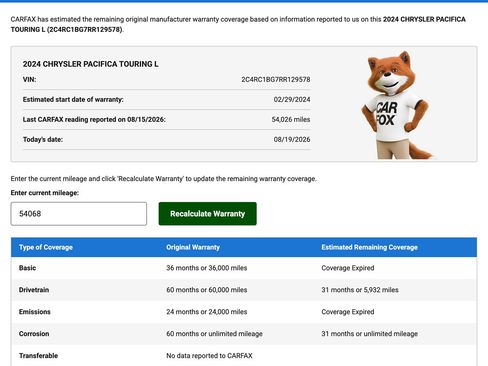Click the 54,026 miles reading

pyautogui.click(x=291, y=119)
